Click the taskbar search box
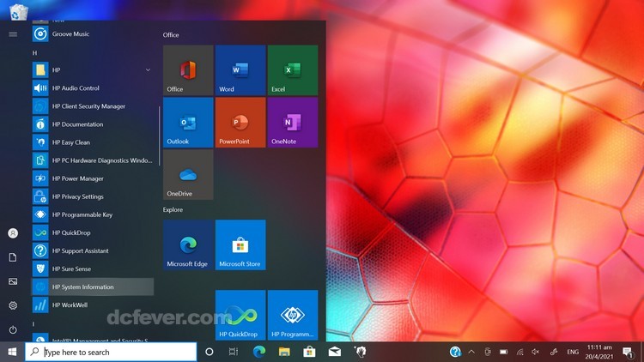 [x=111, y=352]
